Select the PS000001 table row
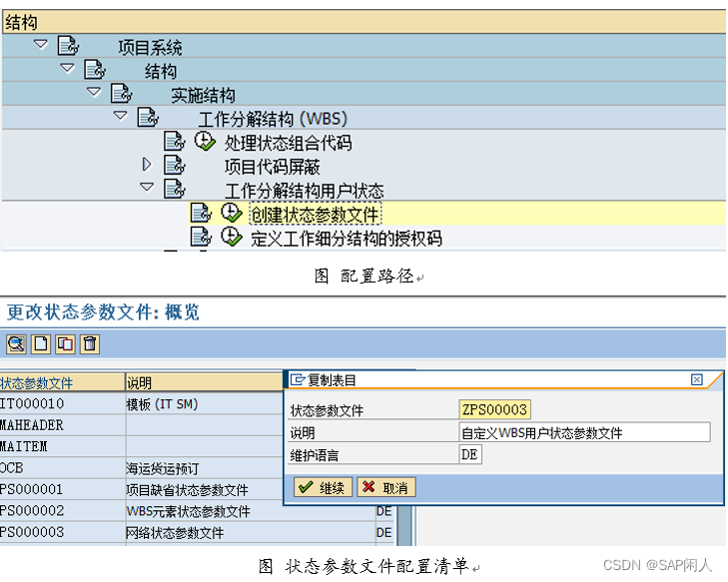The image size is (728, 582). point(142,489)
